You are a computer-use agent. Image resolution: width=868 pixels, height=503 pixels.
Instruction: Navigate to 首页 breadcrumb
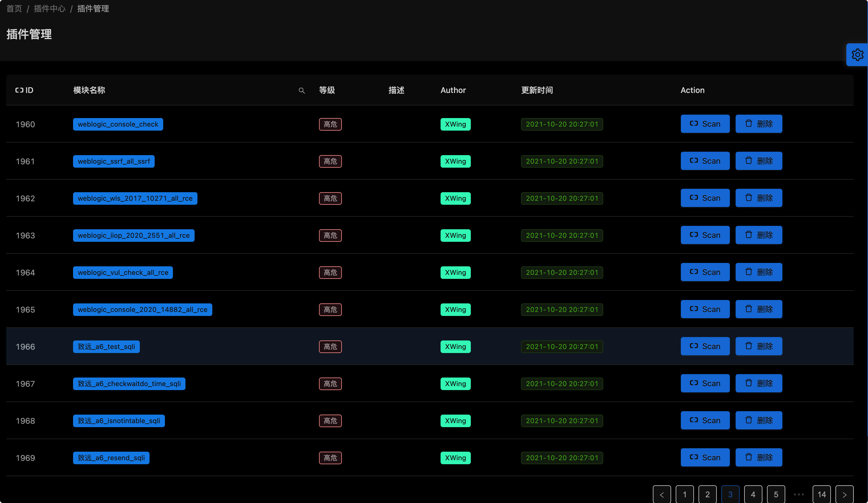14,9
